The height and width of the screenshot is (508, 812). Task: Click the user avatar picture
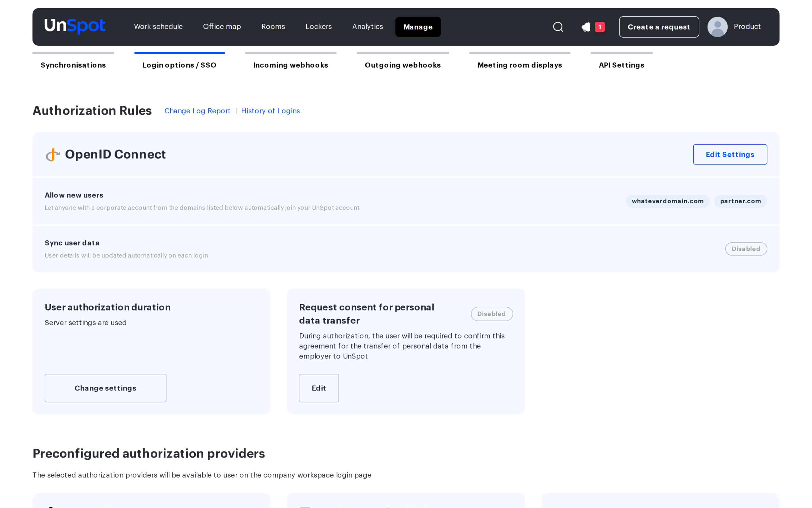pos(717,27)
